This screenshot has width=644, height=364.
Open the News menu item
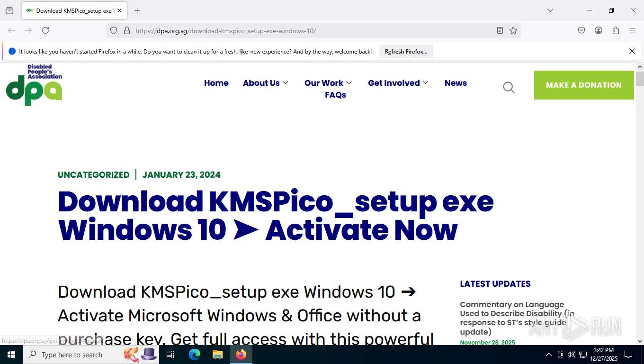(x=456, y=83)
